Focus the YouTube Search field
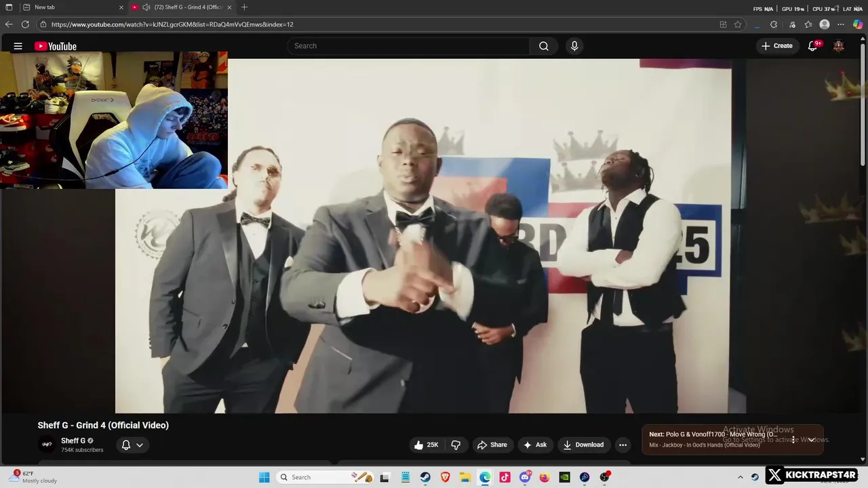Image resolution: width=868 pixels, height=488 pixels. [408, 46]
